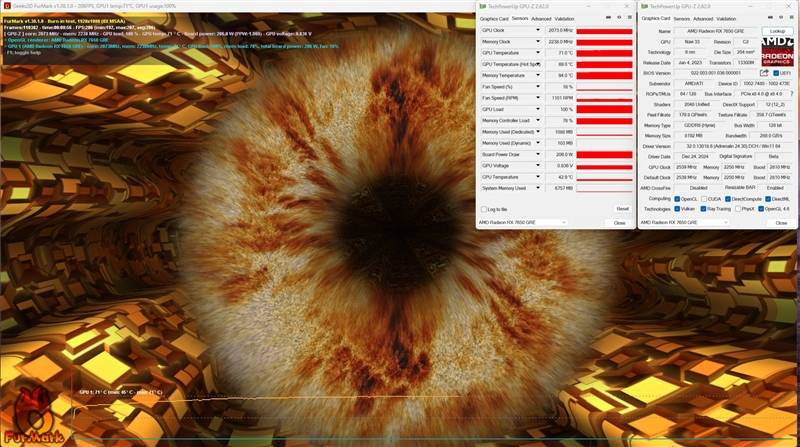Open Validation tab in Graphics Card window
This screenshot has height=447, width=800.
(726, 19)
